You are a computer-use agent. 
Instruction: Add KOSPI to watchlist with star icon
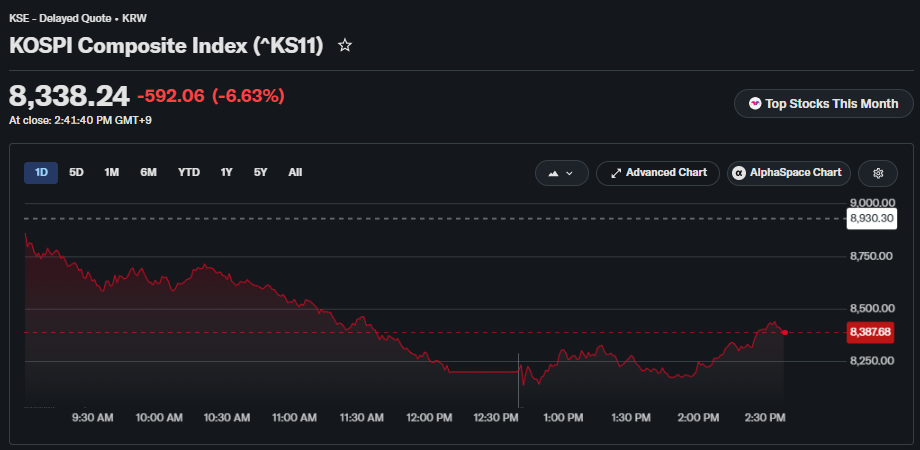pyautogui.click(x=345, y=45)
